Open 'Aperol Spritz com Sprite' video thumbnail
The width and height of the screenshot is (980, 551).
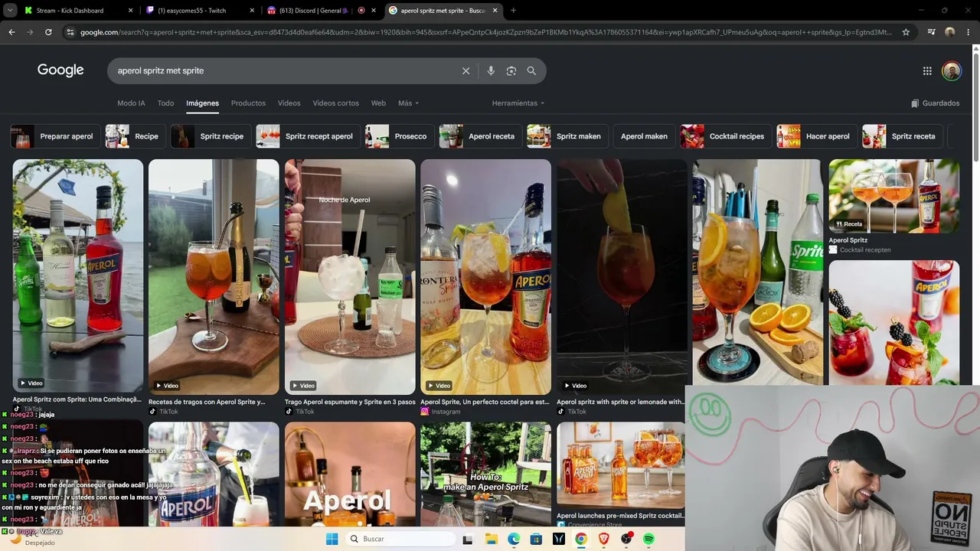tap(78, 275)
